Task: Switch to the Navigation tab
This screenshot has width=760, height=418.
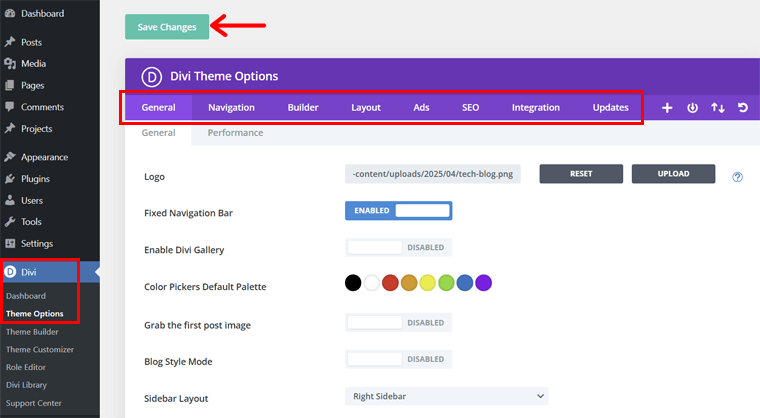Action: point(231,108)
